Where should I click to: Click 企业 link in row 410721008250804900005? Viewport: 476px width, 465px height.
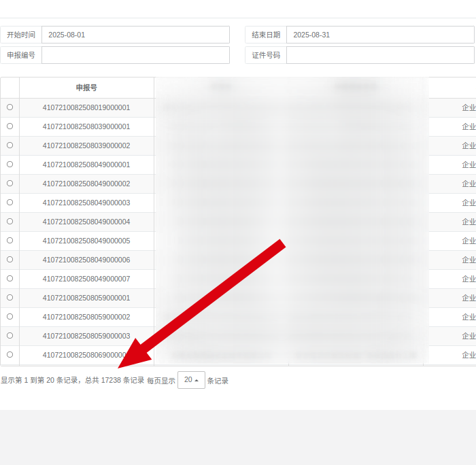(469, 241)
